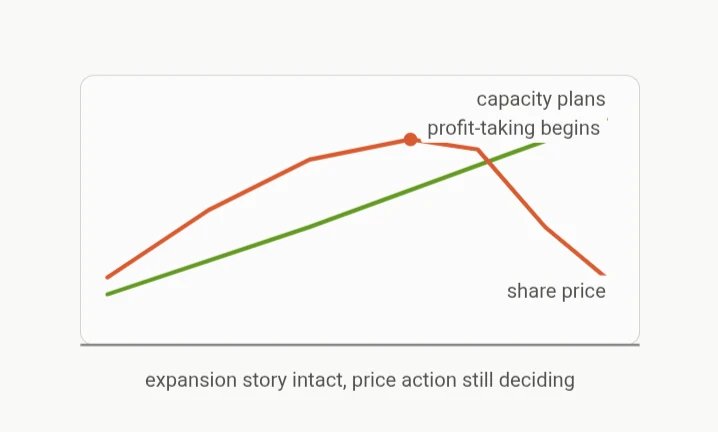Click the orange line's bend where the decline starts
This screenshot has width=718, height=432.
[x=478, y=149]
